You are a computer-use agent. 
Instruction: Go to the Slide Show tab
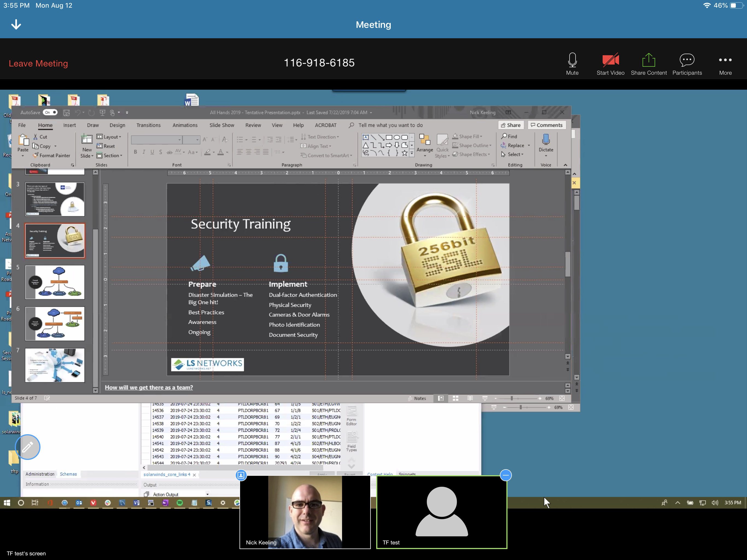221,125
